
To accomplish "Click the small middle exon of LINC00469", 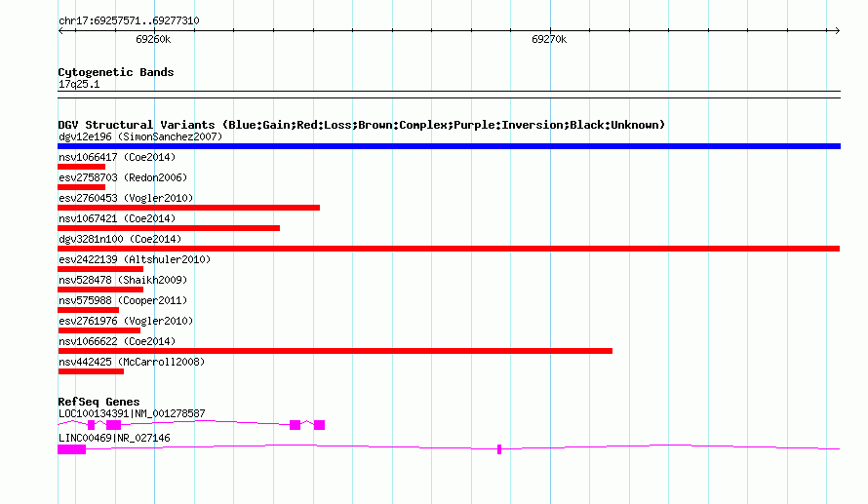I will (x=499, y=449).
